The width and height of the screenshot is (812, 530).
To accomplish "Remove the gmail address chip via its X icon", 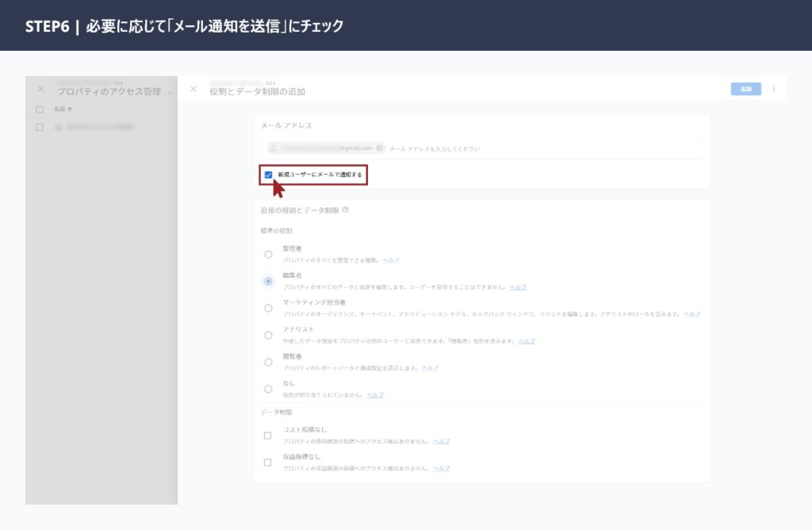I will coord(381,148).
